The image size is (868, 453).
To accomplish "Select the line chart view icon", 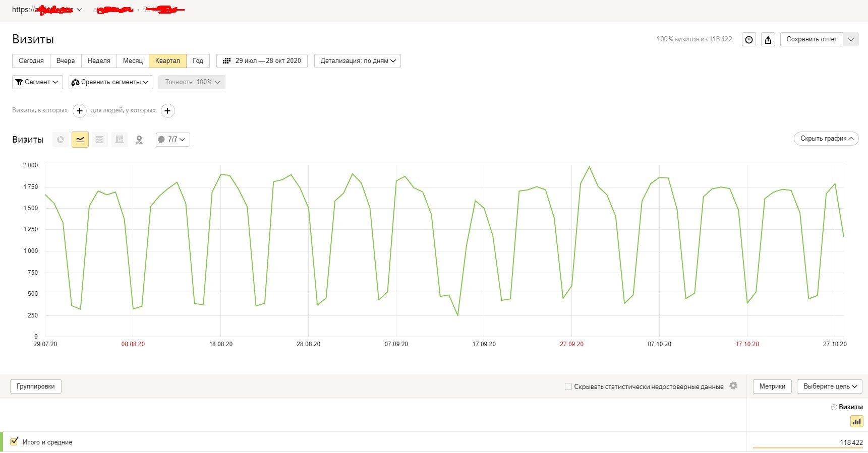I will [x=80, y=140].
